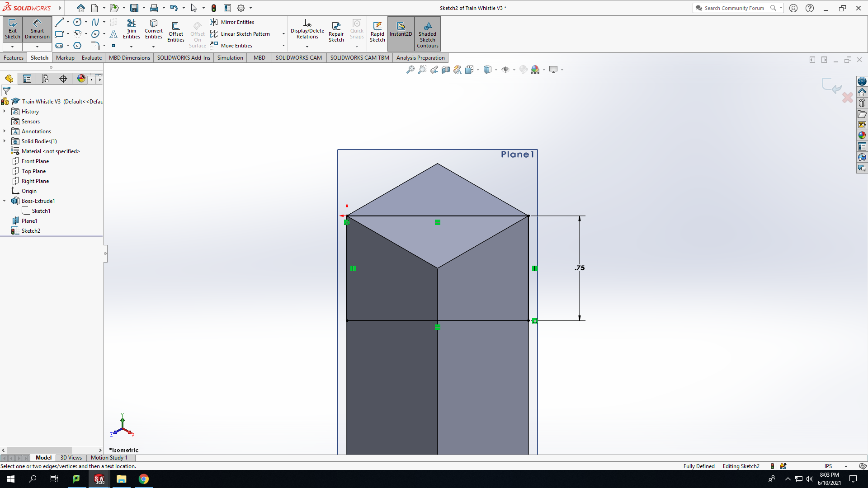Click the Rebuild traffic light icon
Image resolution: width=868 pixels, height=488 pixels.
pyautogui.click(x=214, y=8)
